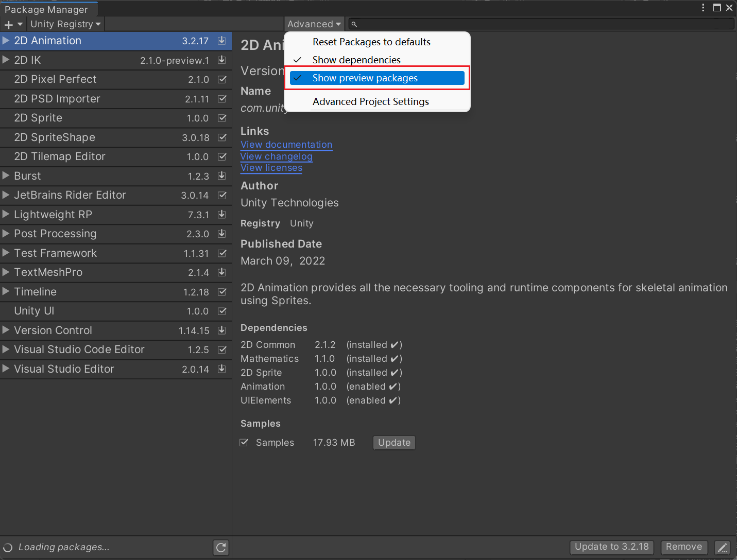Select the Unity UI package row

(115, 311)
